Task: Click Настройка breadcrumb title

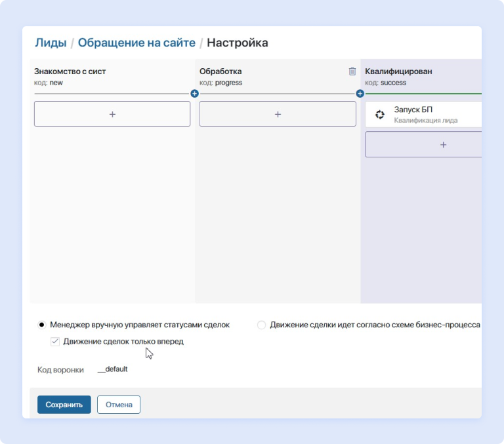Action: 237,43
